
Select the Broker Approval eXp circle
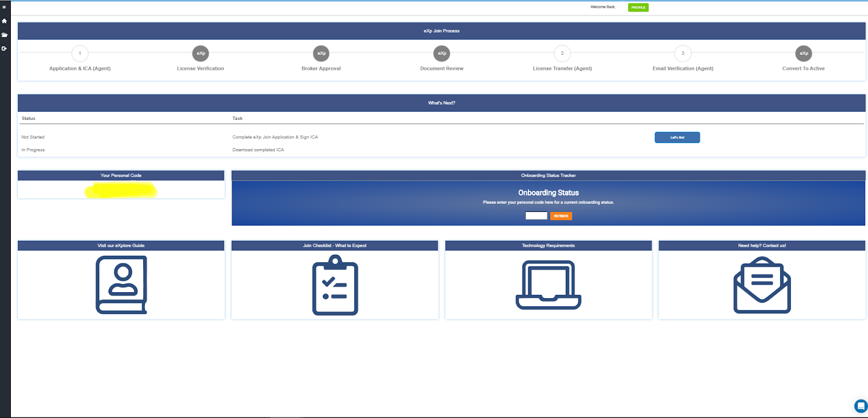321,53
